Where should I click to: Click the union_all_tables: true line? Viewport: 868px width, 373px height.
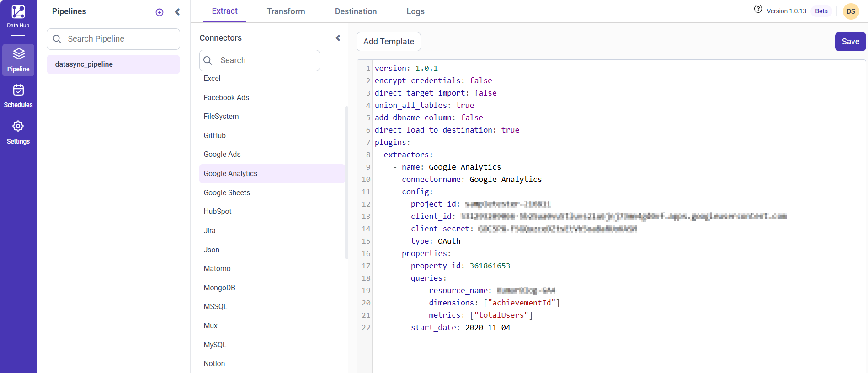424,106
